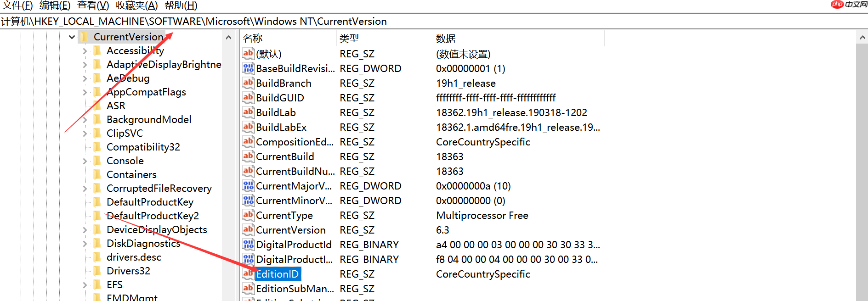Expand the DiskDiagnostics key
The image size is (868, 301).
tap(85, 244)
